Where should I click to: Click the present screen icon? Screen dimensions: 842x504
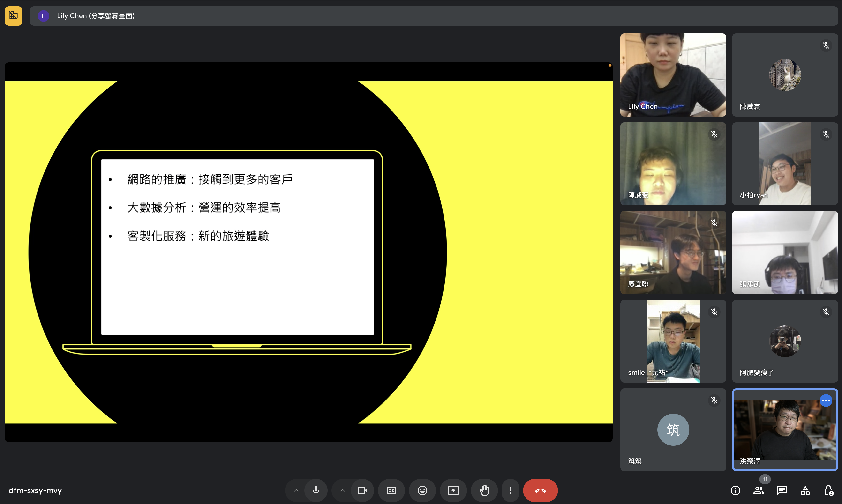453,490
